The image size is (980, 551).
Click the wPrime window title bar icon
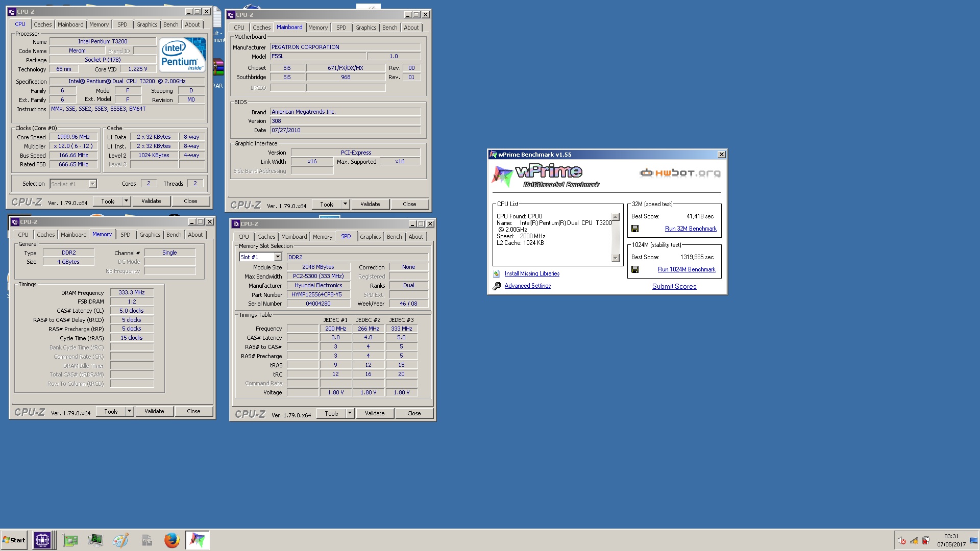[493, 155]
